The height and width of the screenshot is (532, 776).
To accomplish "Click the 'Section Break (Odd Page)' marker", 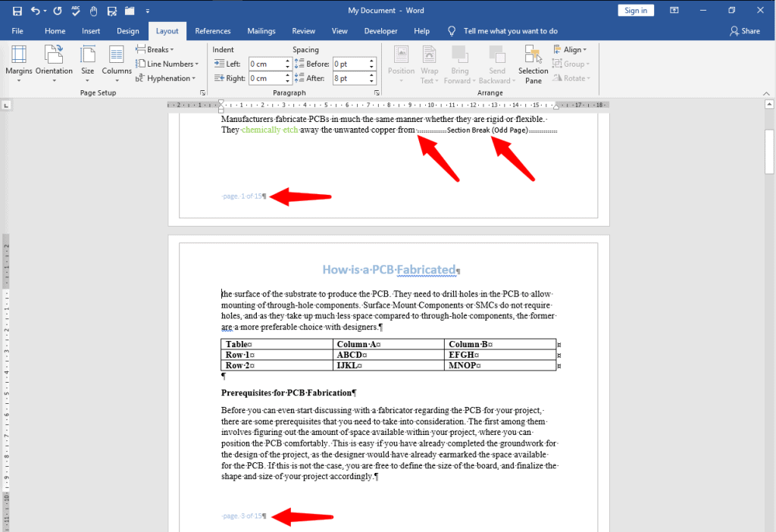I will coord(487,130).
